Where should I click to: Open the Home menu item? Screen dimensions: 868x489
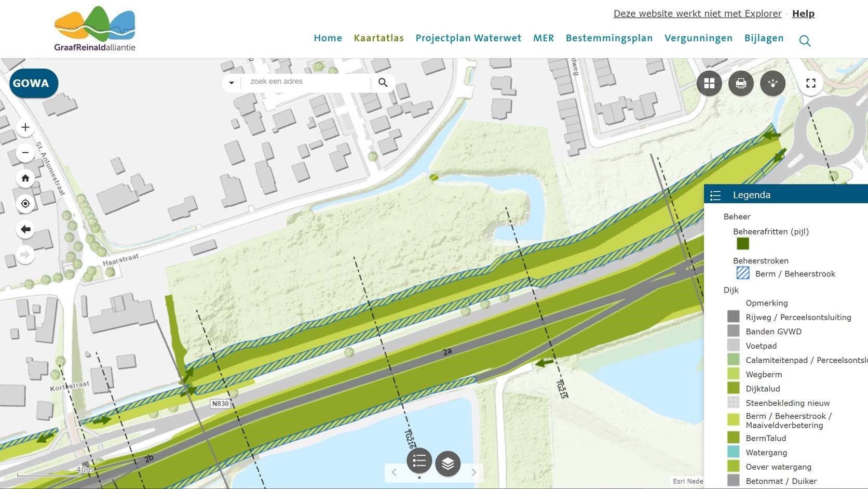tap(328, 38)
